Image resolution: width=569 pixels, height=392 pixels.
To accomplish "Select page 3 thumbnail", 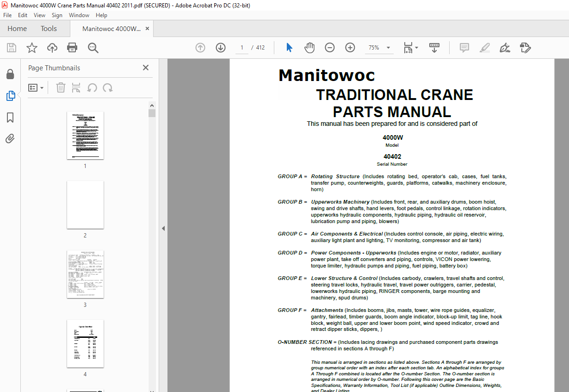I will (x=85, y=274).
